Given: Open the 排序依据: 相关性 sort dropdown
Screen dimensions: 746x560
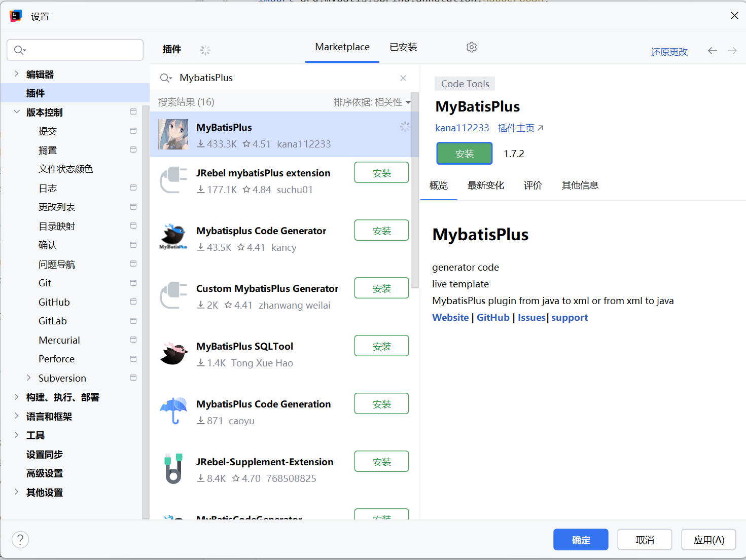Looking at the screenshot, I should [x=372, y=102].
